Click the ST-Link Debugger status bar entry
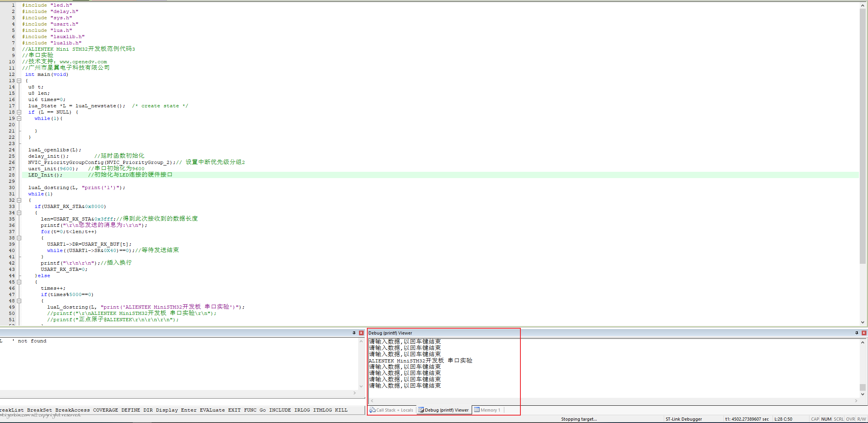This screenshot has width=868, height=423. coord(683,419)
